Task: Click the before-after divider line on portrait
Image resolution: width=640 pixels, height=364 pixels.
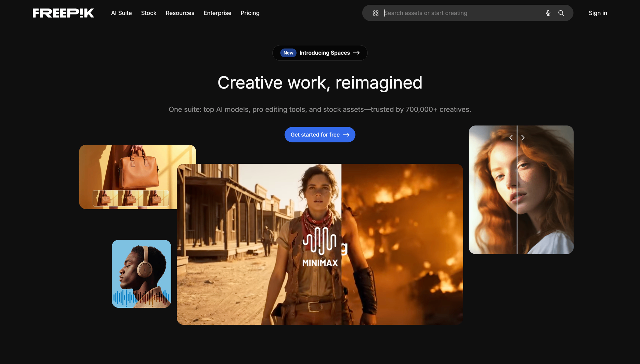Action: (517, 190)
